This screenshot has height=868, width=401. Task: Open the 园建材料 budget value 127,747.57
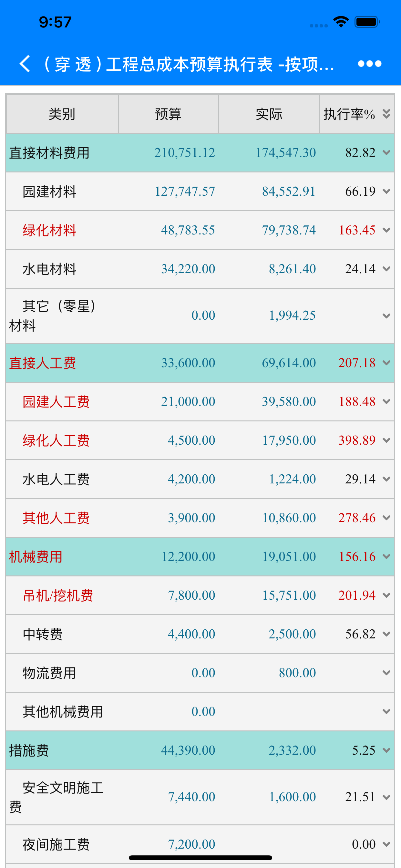(185, 191)
